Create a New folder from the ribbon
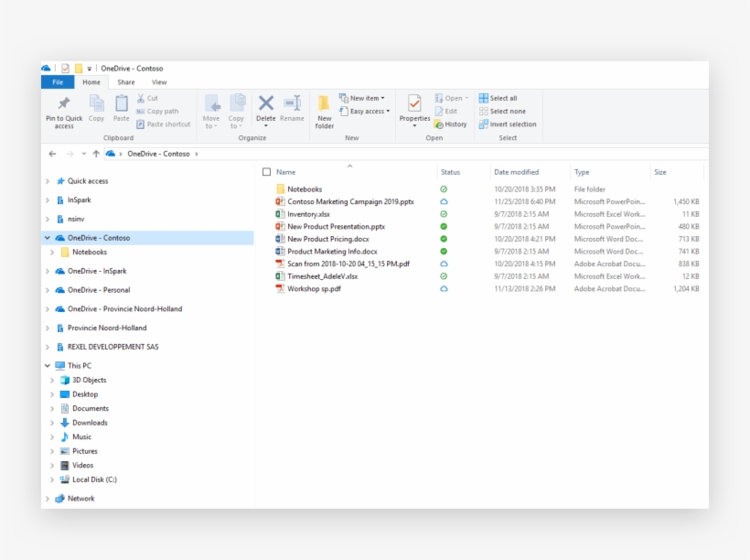This screenshot has height=560, width=750. (x=325, y=112)
